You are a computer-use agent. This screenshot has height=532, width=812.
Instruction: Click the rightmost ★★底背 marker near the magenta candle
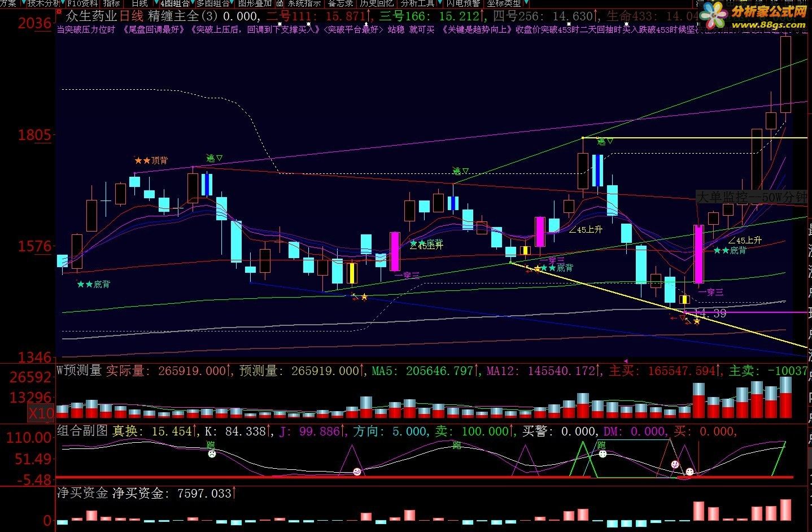[730, 250]
